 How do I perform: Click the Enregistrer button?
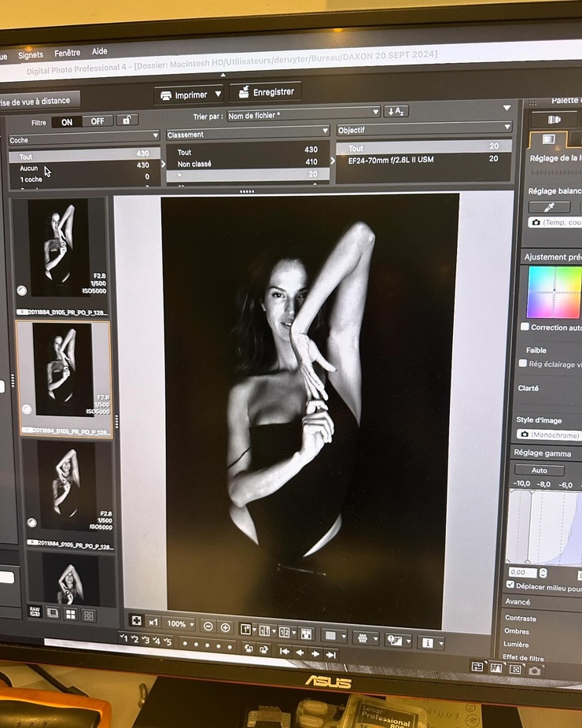pyautogui.click(x=266, y=92)
